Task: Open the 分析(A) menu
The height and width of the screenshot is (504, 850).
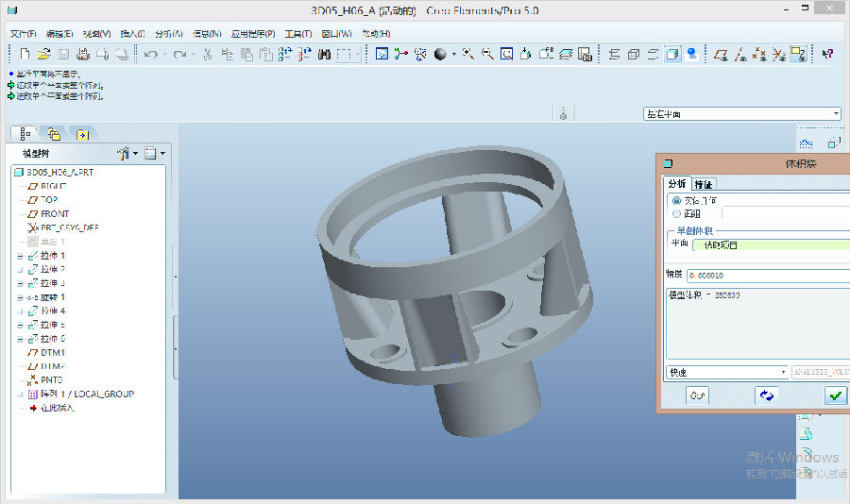Action: 169,34
